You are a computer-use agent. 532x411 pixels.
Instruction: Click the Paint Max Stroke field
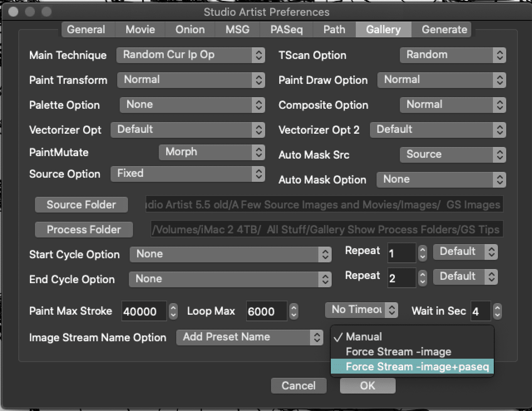tap(144, 311)
